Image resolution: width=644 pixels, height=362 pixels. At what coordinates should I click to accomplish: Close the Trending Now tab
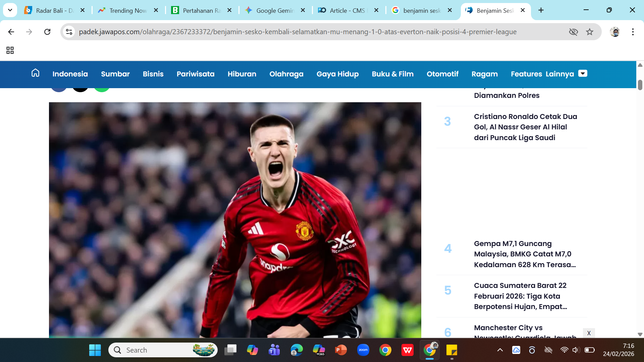tap(156, 10)
